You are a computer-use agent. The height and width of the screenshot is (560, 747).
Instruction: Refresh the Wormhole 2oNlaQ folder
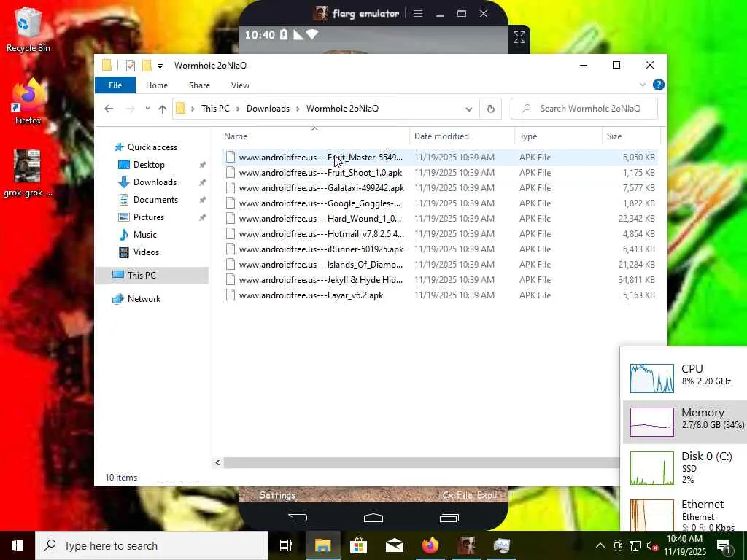[x=491, y=109]
